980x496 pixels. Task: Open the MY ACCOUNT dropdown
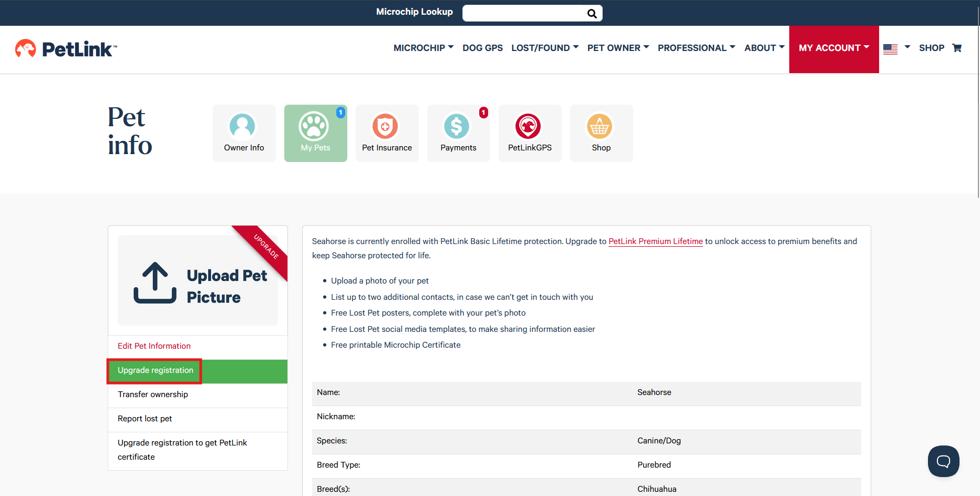834,49
